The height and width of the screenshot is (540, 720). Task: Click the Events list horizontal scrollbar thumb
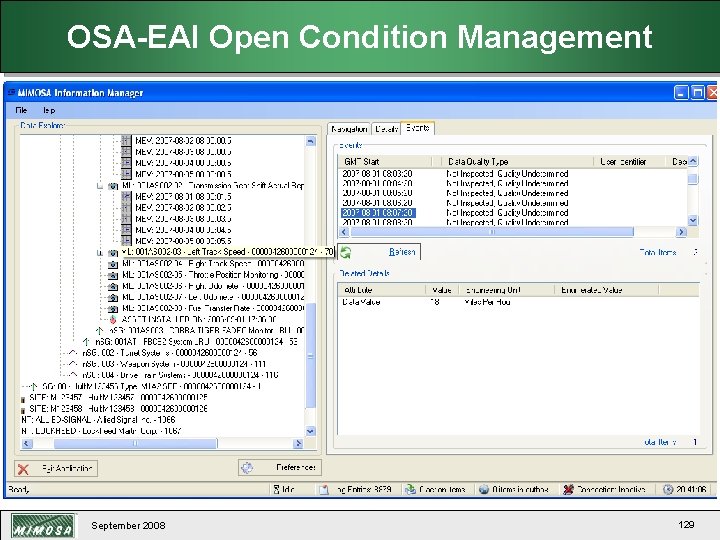[492, 232]
